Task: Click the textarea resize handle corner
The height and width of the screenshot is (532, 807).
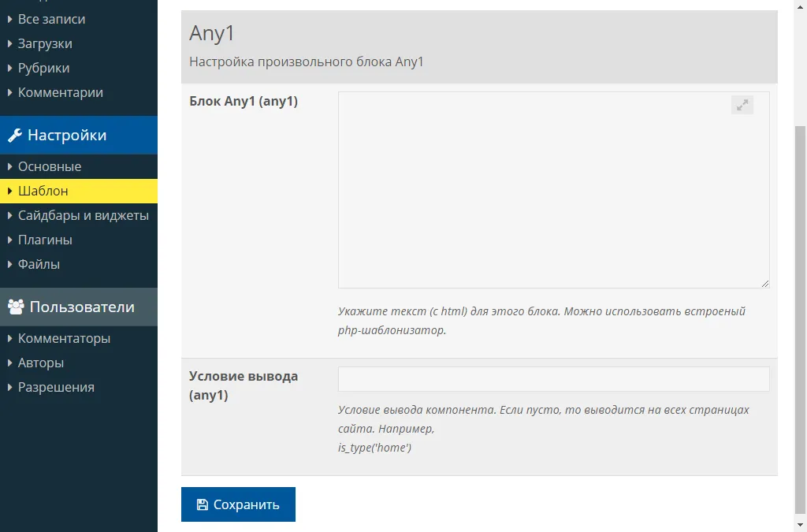Action: tap(764, 283)
